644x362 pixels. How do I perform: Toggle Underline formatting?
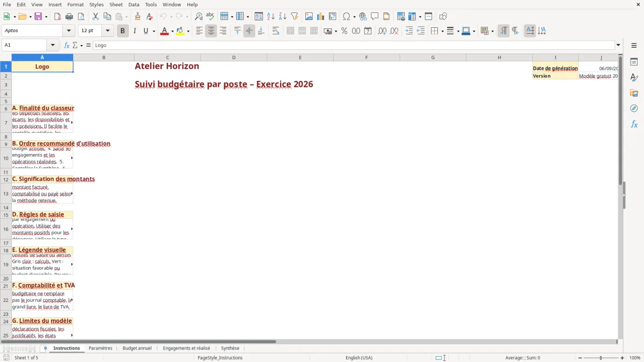146,31
